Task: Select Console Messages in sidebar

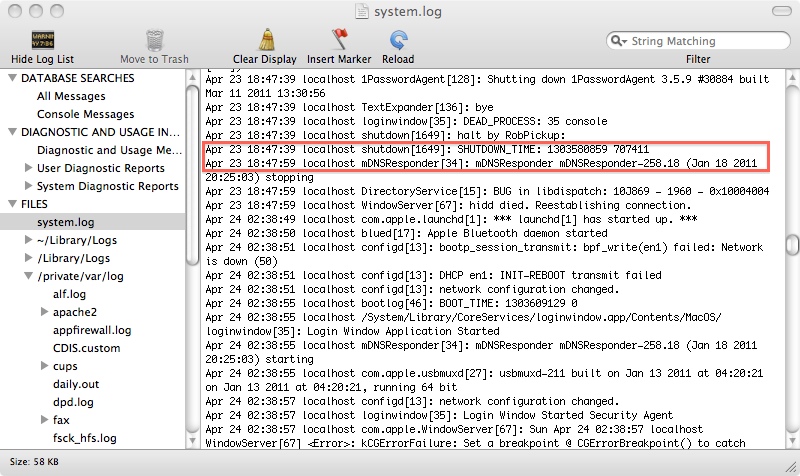Action: [85, 114]
